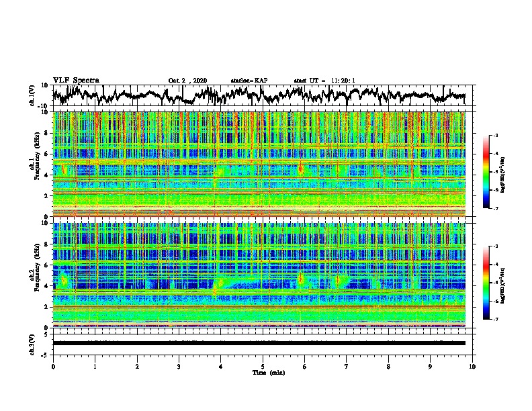
Task: Click the ch.1 voltage waveform trace
Action: pyautogui.click(x=259, y=95)
